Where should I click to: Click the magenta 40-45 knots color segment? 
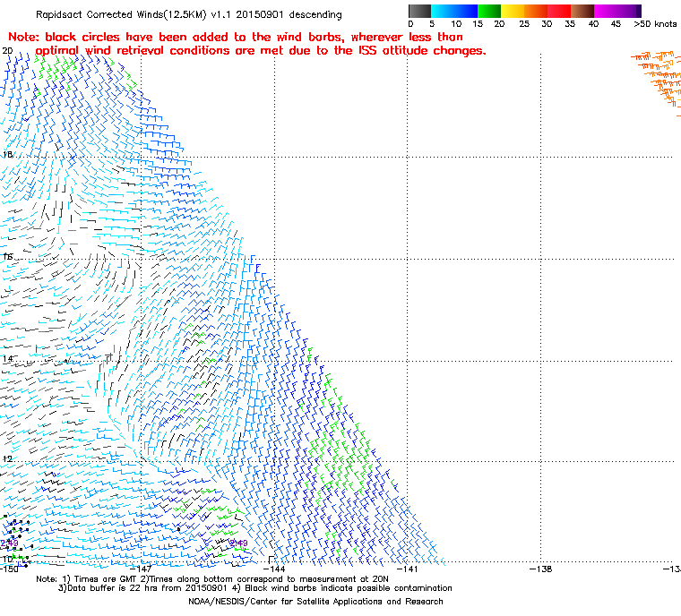(606, 11)
